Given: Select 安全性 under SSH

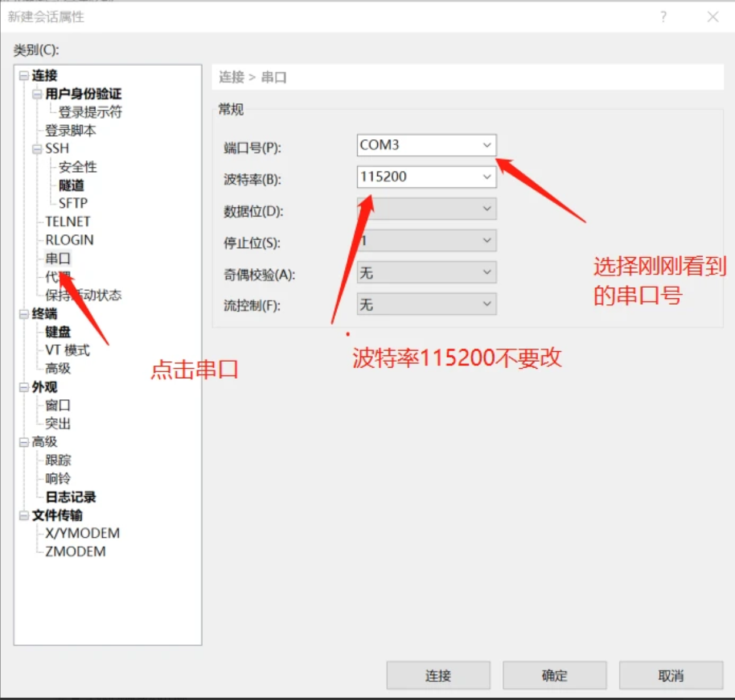Looking at the screenshot, I should click(x=78, y=167).
